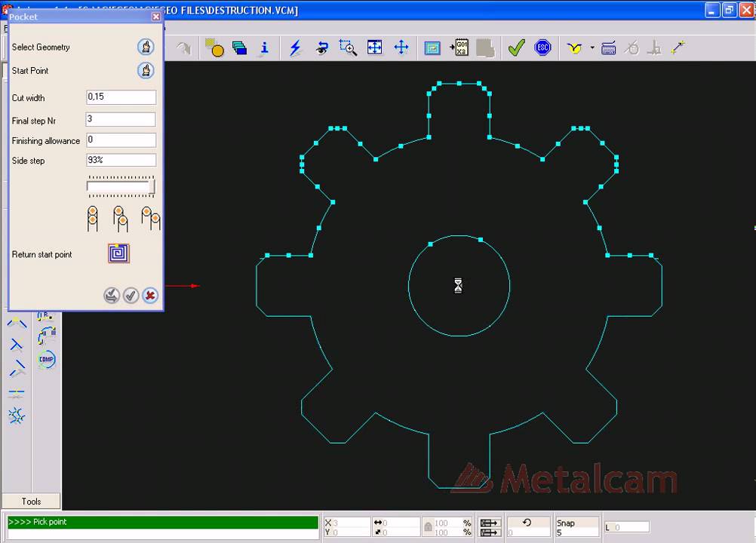
Task: Click the command prompt input line
Action: (162, 534)
